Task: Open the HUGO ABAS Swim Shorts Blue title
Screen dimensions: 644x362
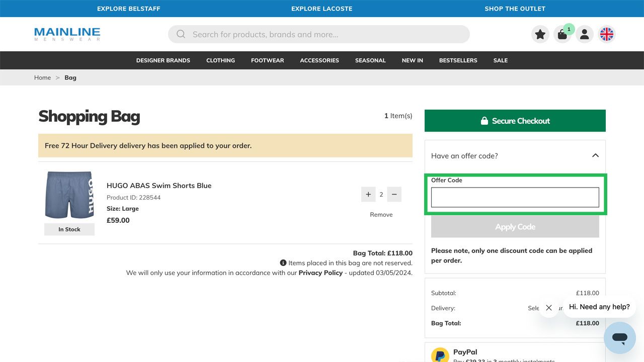Action: pos(159,186)
